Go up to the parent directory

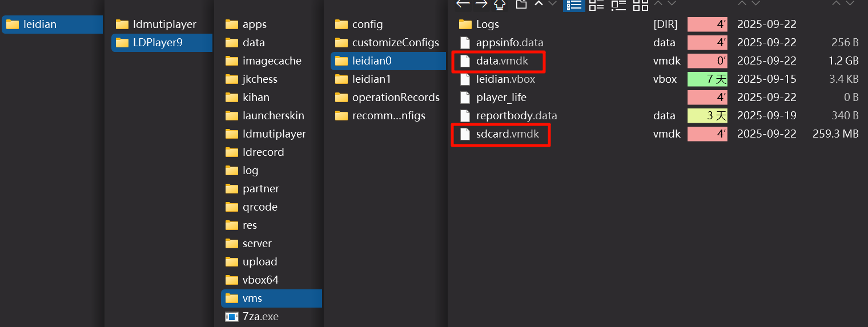click(x=500, y=5)
